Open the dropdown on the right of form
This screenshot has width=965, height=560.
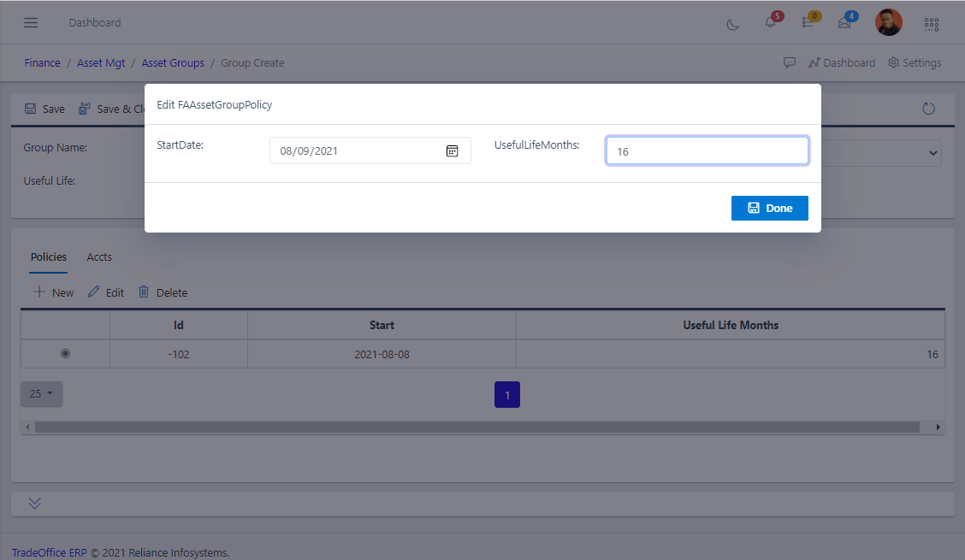pos(932,153)
